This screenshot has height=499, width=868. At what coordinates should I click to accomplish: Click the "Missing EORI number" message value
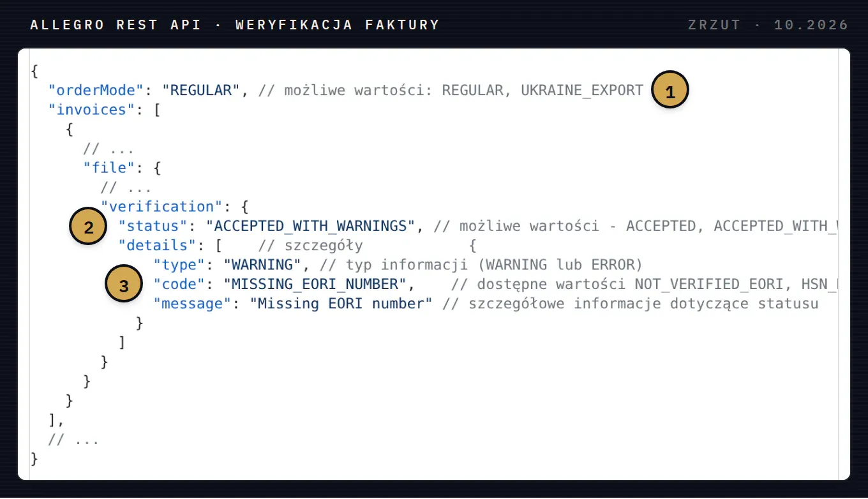click(341, 304)
